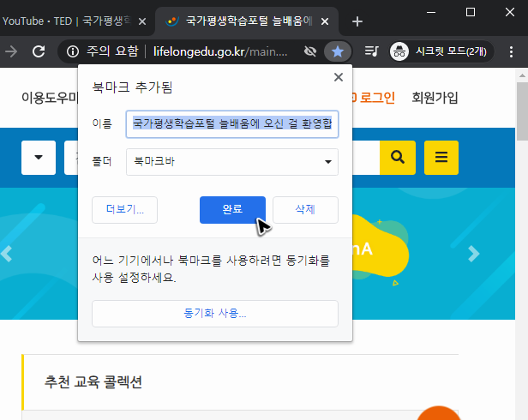Open the 로그인 link
Screen dimensions: 528x420
point(376,98)
